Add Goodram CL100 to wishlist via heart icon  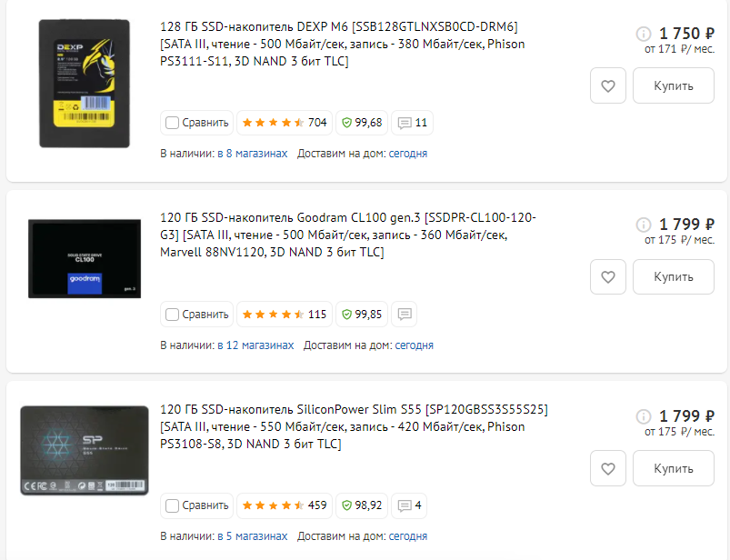(607, 277)
